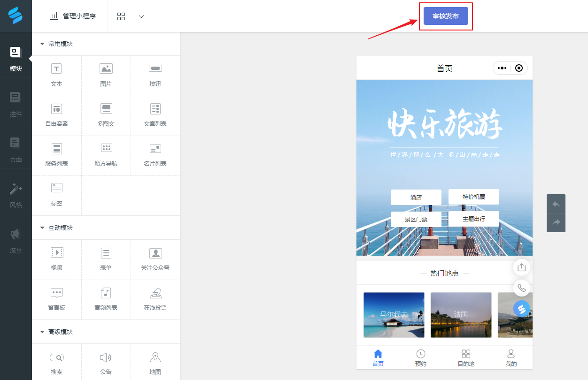Open the 页面 sidebar tab
588x380 pixels.
15,149
